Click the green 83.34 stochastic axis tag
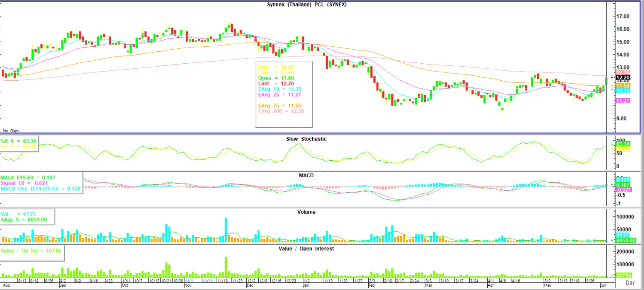Viewport: 644px width, 290px height. point(623,144)
